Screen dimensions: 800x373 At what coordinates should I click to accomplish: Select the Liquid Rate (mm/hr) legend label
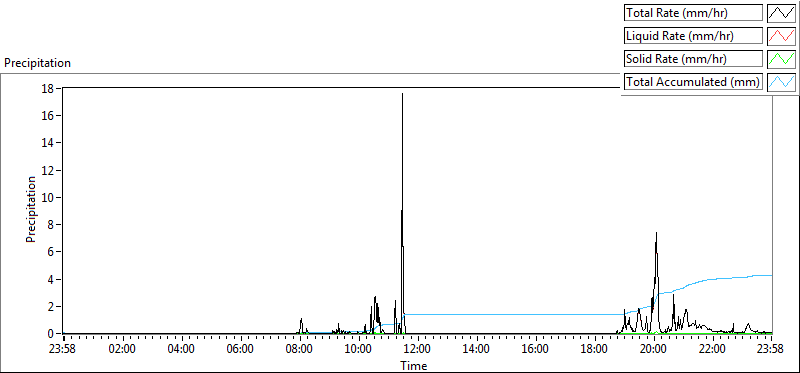(693, 36)
